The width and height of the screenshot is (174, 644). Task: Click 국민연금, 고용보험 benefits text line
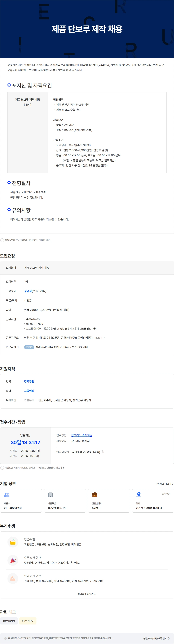(x=53, y=545)
